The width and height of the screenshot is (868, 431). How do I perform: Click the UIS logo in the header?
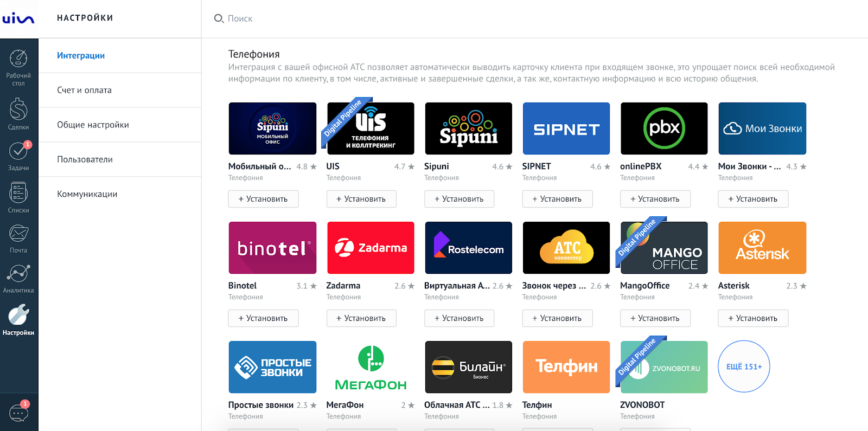(x=18, y=18)
